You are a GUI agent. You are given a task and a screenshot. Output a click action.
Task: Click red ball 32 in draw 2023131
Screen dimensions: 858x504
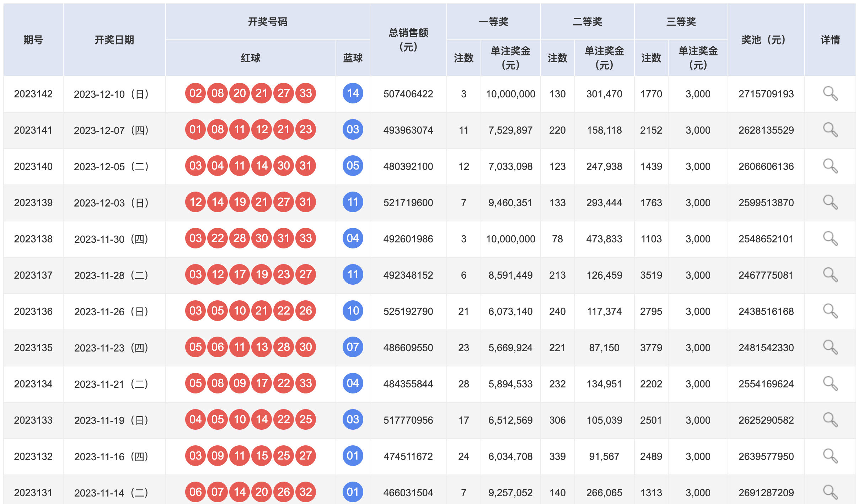tap(306, 492)
